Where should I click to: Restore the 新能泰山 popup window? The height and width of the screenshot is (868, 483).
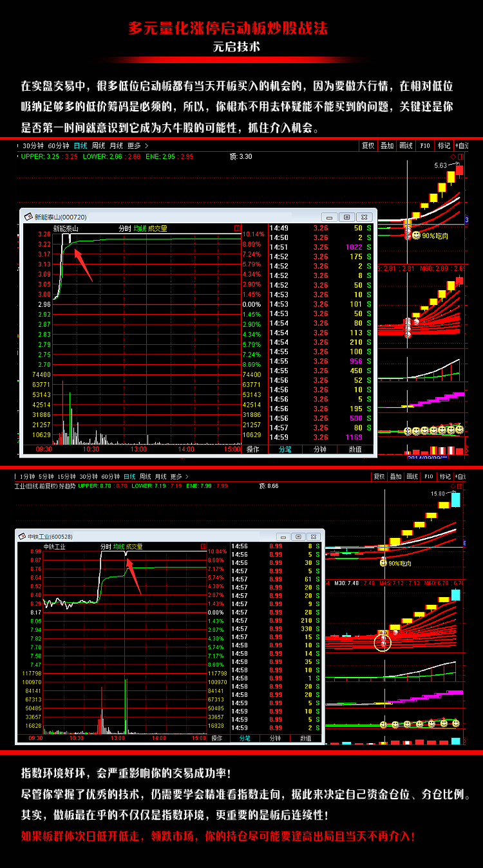click(347, 217)
